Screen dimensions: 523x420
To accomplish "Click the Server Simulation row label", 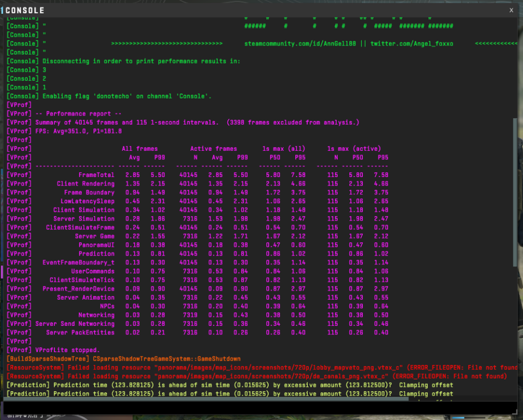I will (84, 218).
